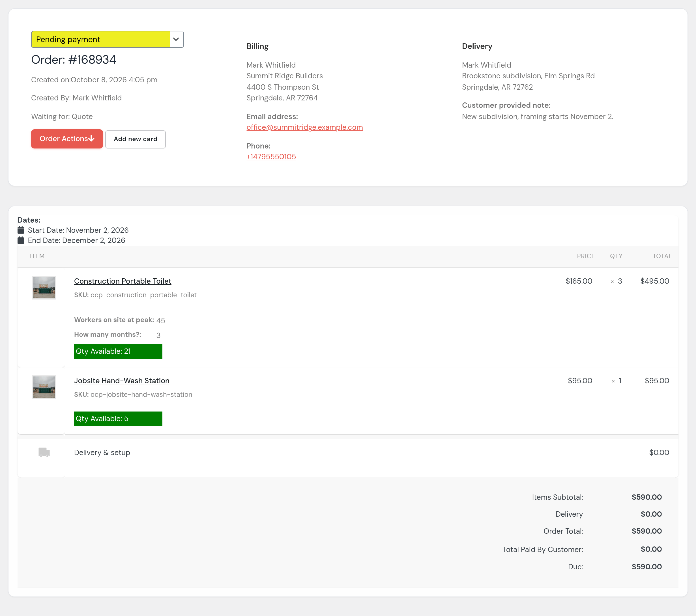Screen dimensions: 696x616
Task: Click the Construction Portable Toilet thumbnail image
Action: tap(44, 288)
